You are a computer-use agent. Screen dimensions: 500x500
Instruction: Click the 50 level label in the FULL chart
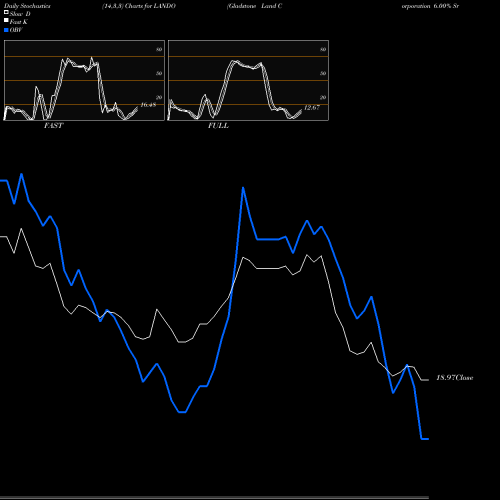(323, 73)
